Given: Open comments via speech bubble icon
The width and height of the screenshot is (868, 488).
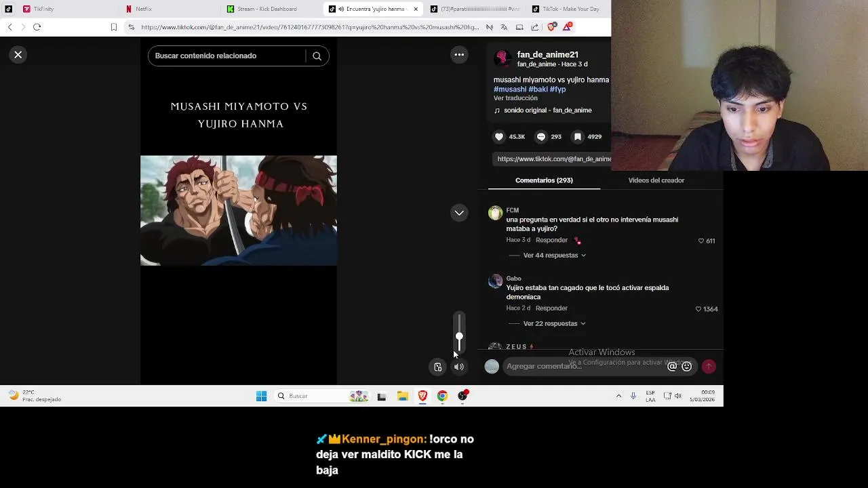Looking at the screenshot, I should pyautogui.click(x=541, y=137).
